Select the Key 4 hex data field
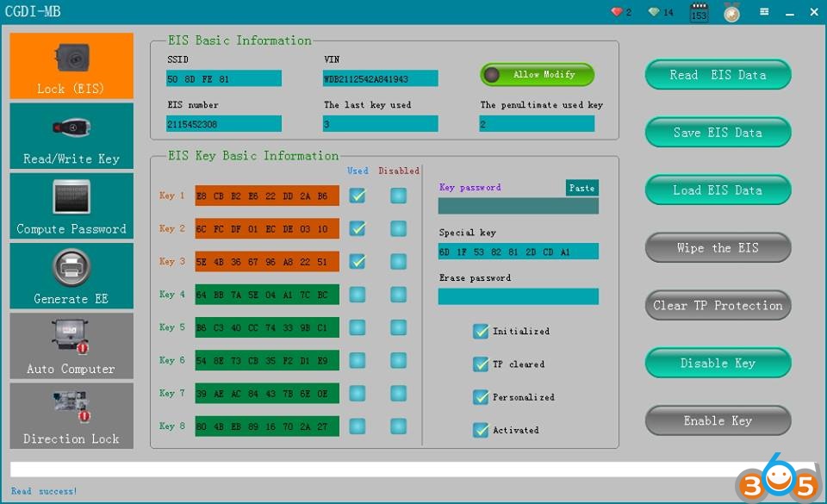The image size is (827, 504). pos(267,295)
